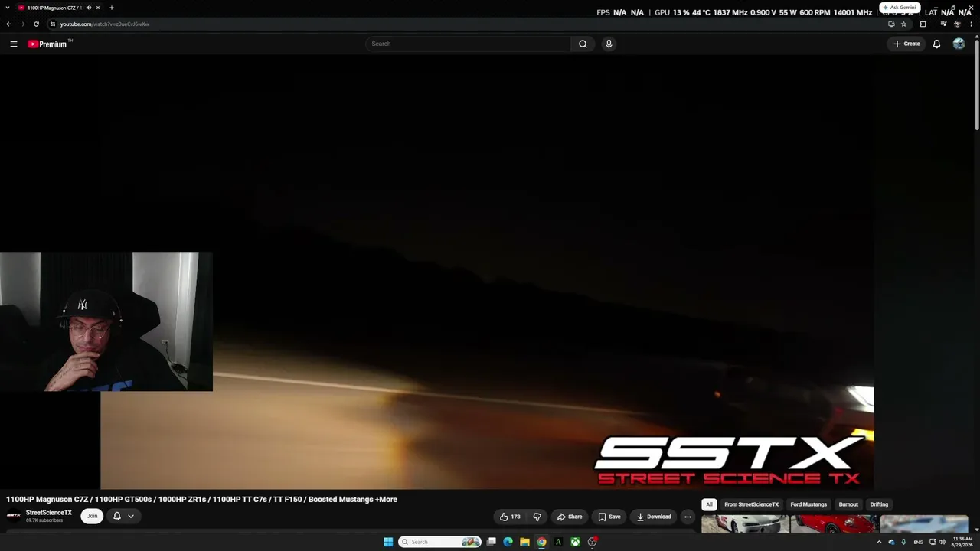Open the YouTube guide hamburger menu

tap(14, 44)
